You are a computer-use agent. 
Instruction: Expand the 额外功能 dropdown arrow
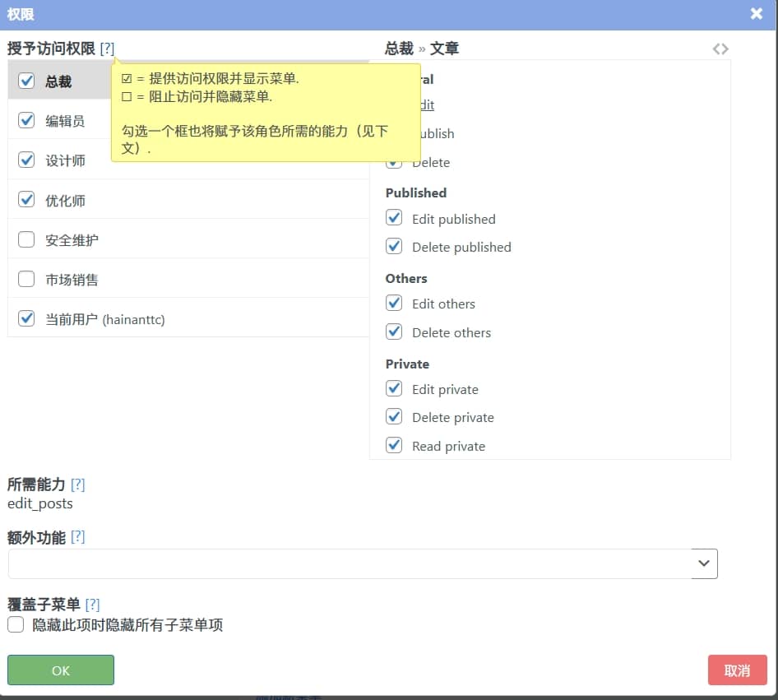tap(704, 563)
